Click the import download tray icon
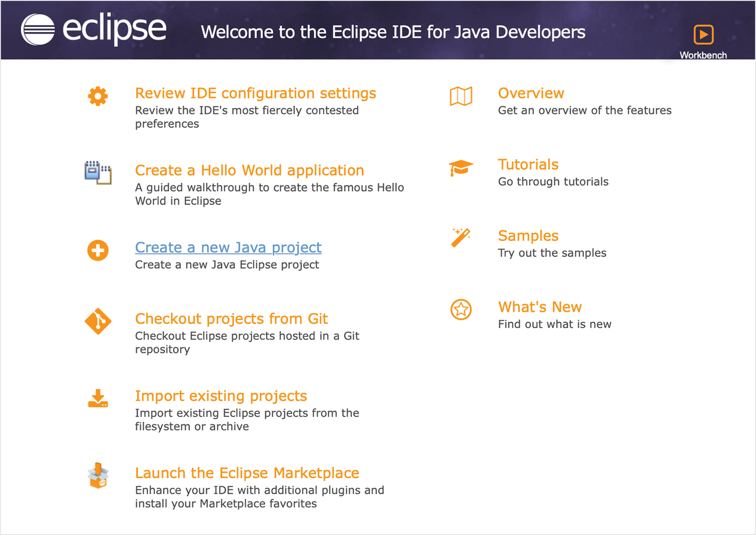The width and height of the screenshot is (756, 535). pyautogui.click(x=98, y=398)
